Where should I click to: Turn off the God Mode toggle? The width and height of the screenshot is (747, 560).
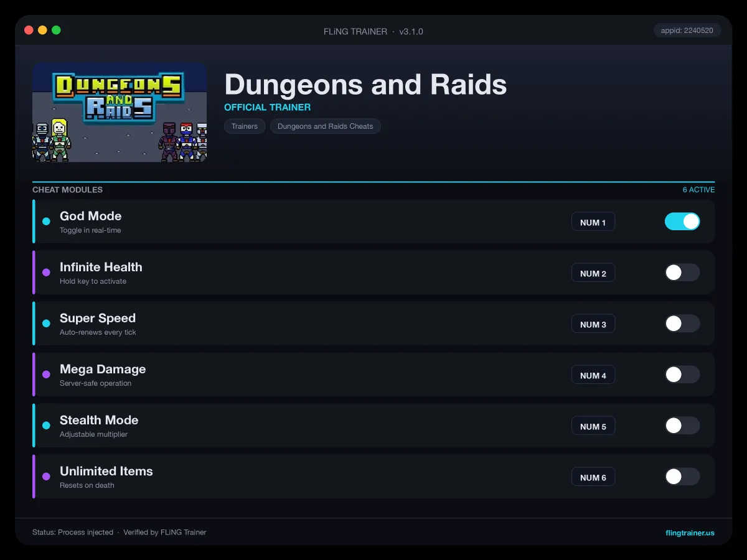click(x=682, y=222)
